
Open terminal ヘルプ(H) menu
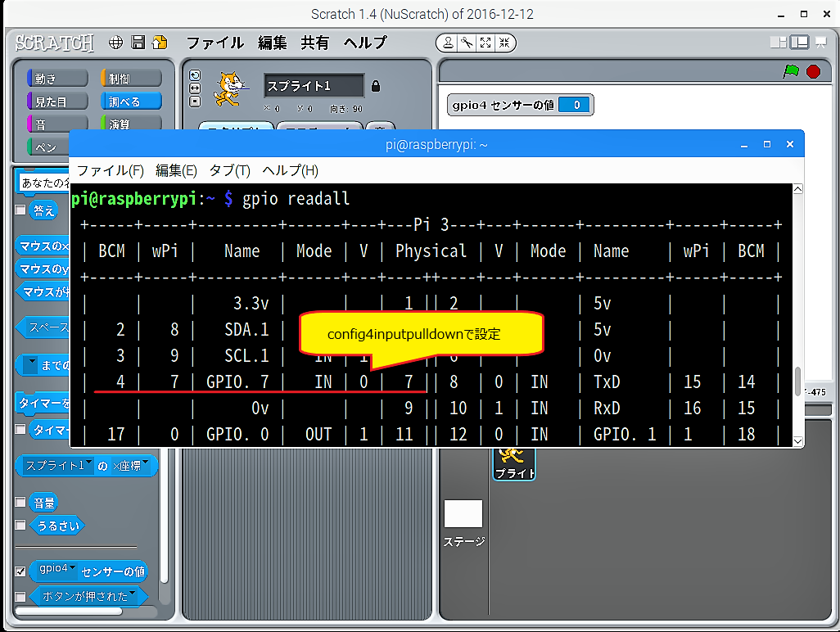pos(291,170)
